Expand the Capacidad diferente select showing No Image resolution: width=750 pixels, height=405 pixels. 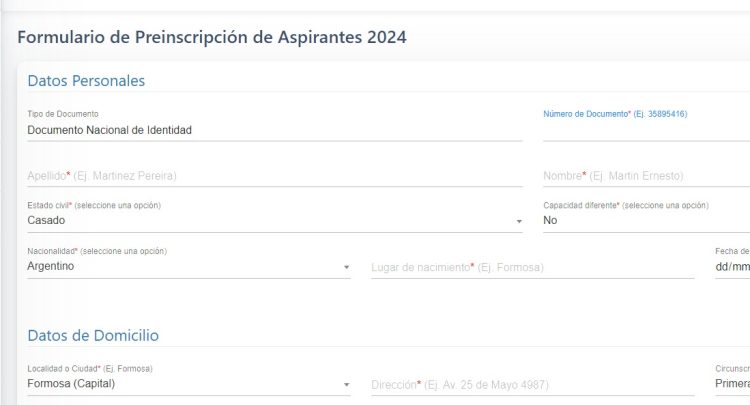click(x=645, y=221)
